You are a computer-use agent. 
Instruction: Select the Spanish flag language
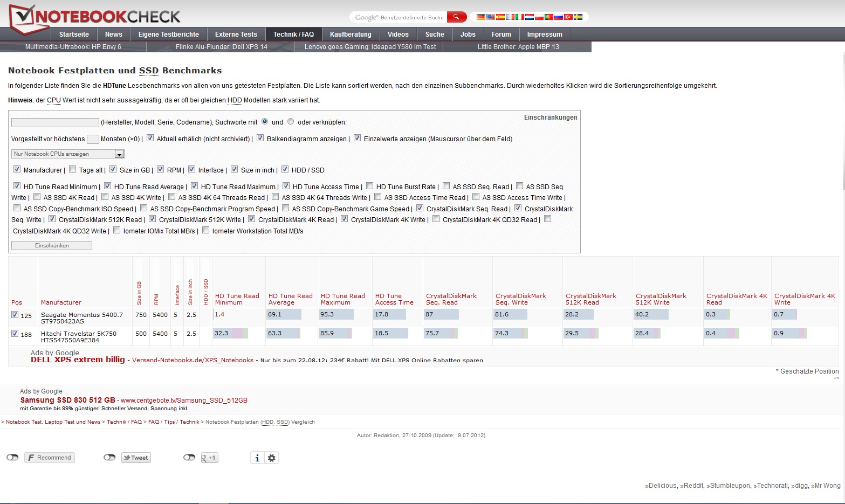click(x=500, y=17)
